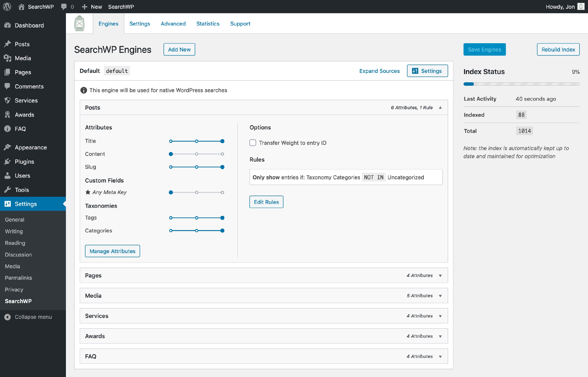This screenshot has width=588, height=377.
Task: Click the Edit Rules button
Action: [x=266, y=202]
